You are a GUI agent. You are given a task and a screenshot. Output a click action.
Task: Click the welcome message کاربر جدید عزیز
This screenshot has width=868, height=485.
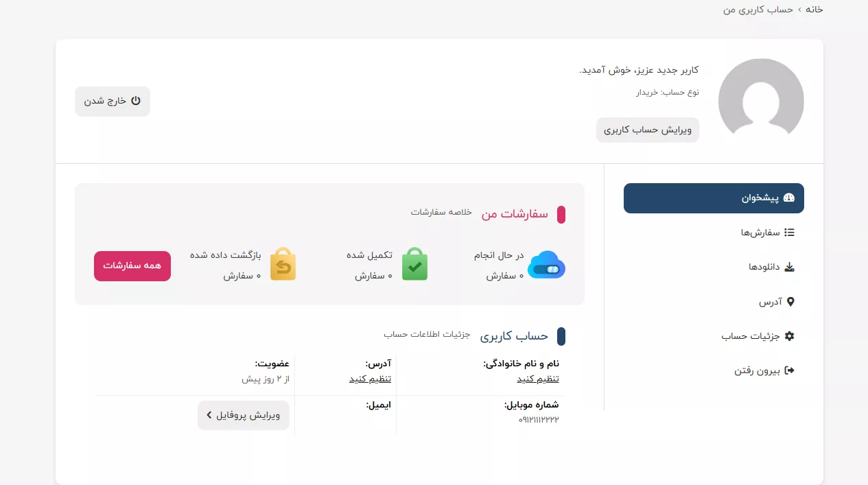click(x=639, y=70)
